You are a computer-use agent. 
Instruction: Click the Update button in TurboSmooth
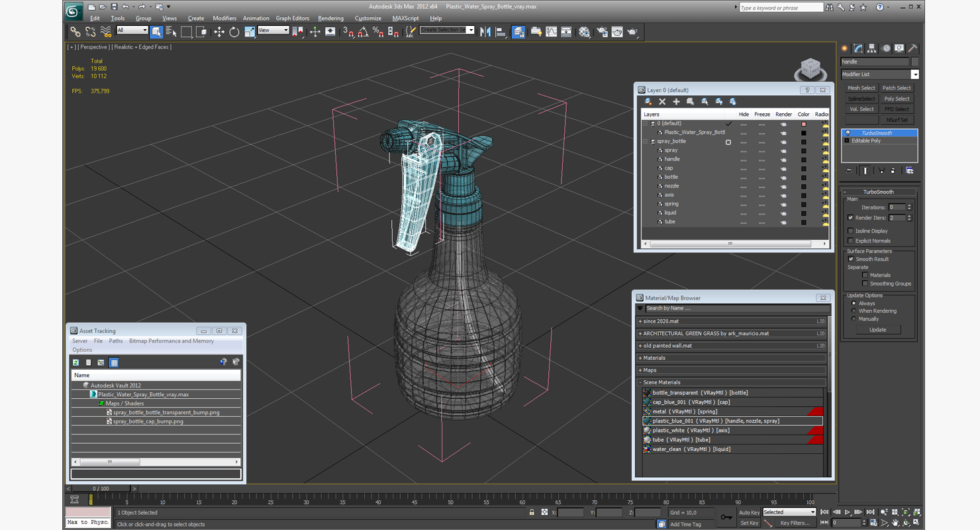click(x=877, y=329)
